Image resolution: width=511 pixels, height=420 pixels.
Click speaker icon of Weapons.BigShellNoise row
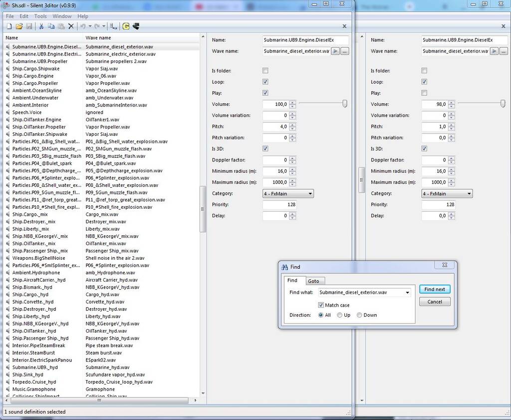[x=8, y=258]
